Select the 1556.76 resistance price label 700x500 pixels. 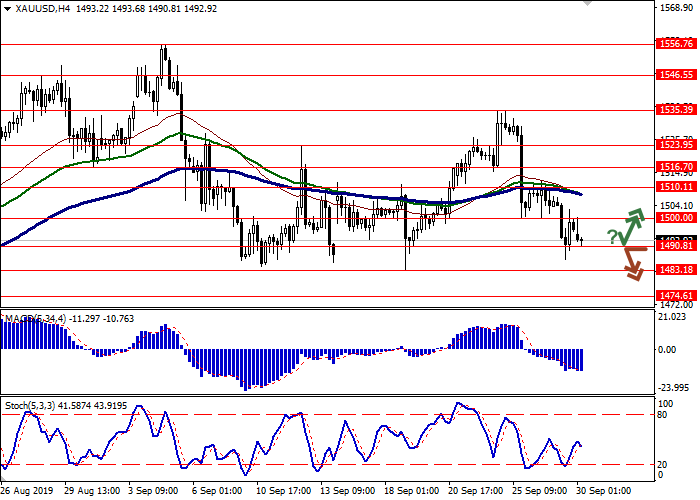[676, 44]
